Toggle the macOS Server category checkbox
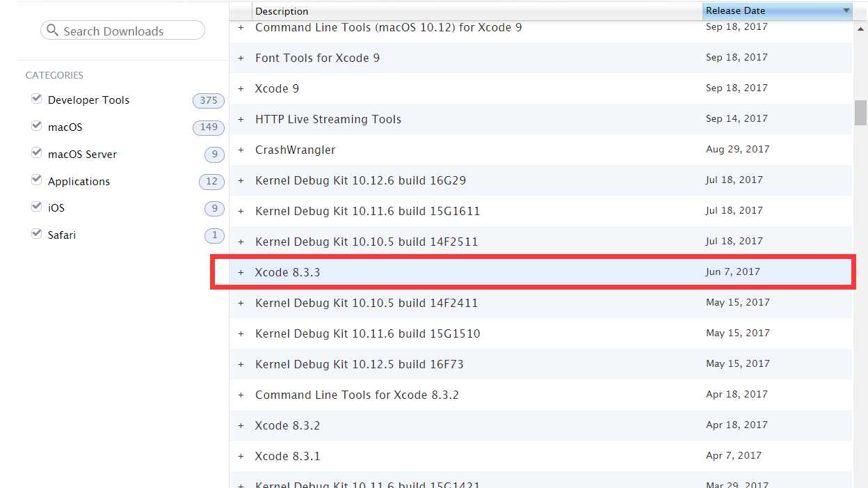This screenshot has width=868, height=488. tap(36, 153)
